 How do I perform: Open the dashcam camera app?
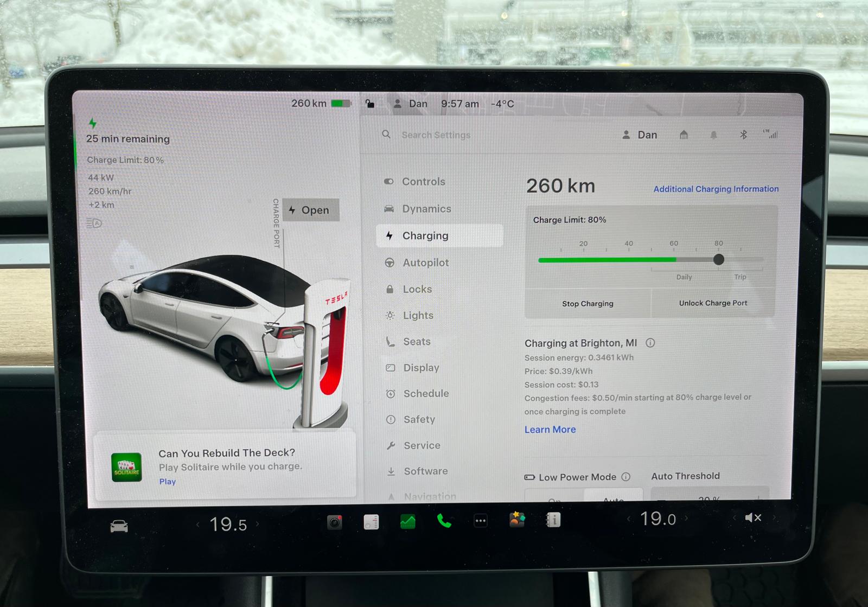tap(335, 522)
